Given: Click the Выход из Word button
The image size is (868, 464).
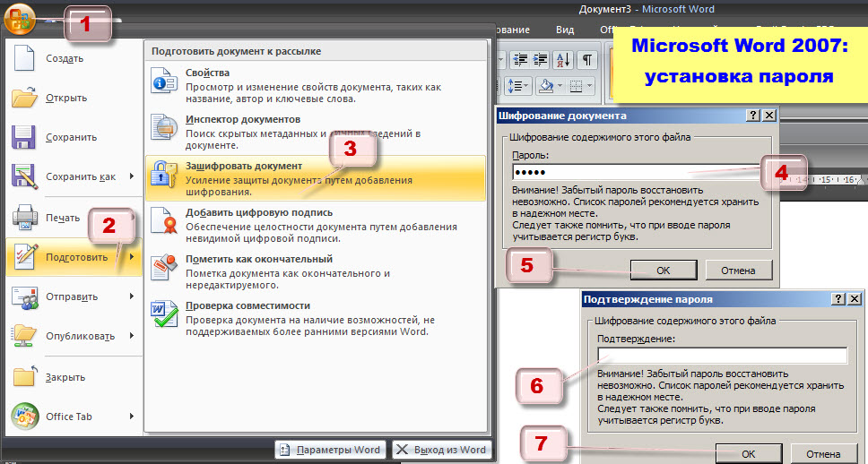Looking at the screenshot, I should (x=442, y=450).
